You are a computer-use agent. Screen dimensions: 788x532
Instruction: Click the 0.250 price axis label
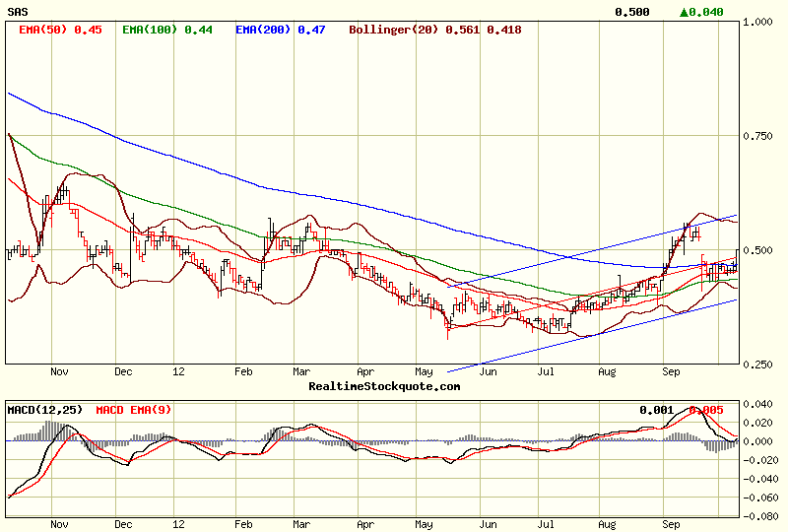[x=760, y=365]
